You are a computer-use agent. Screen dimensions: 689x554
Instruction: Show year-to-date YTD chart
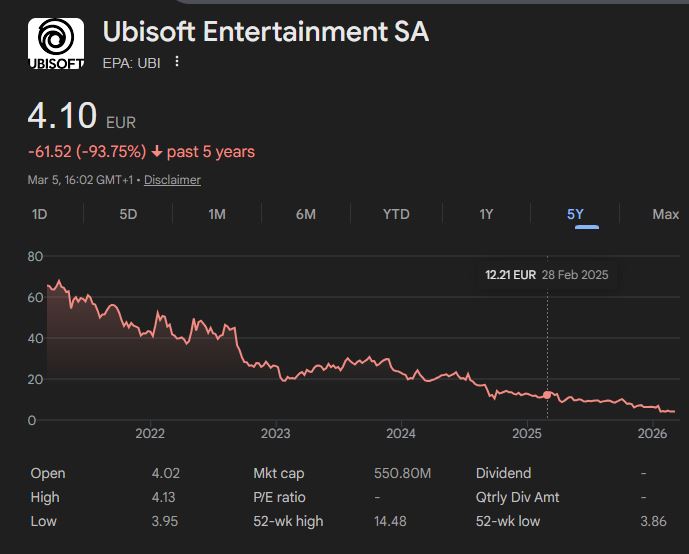point(396,214)
